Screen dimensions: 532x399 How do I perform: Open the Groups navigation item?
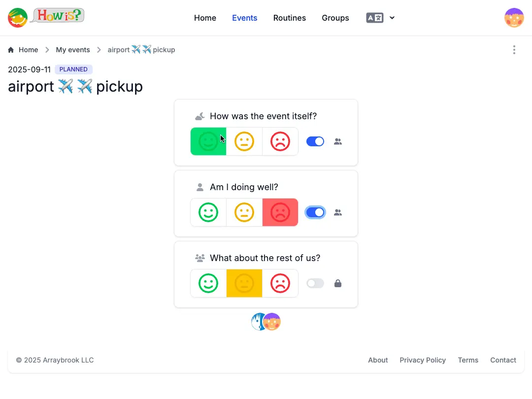coord(335,18)
